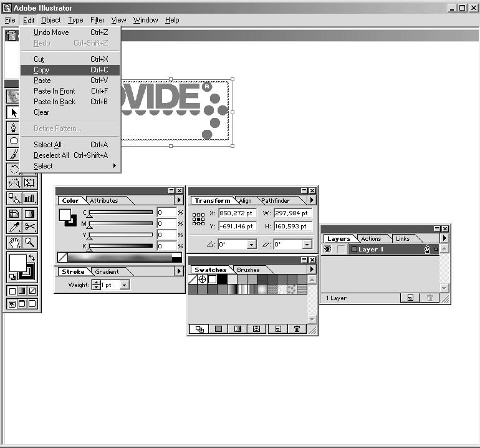The height and width of the screenshot is (448, 480).
Task: Toggle lock box of Layer 1
Action: pos(341,249)
